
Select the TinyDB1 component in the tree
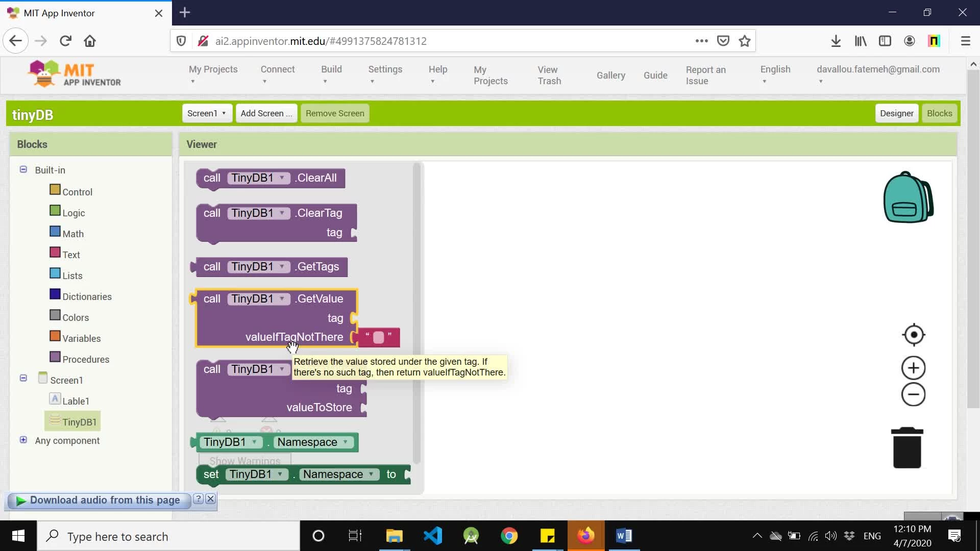[x=73, y=421]
